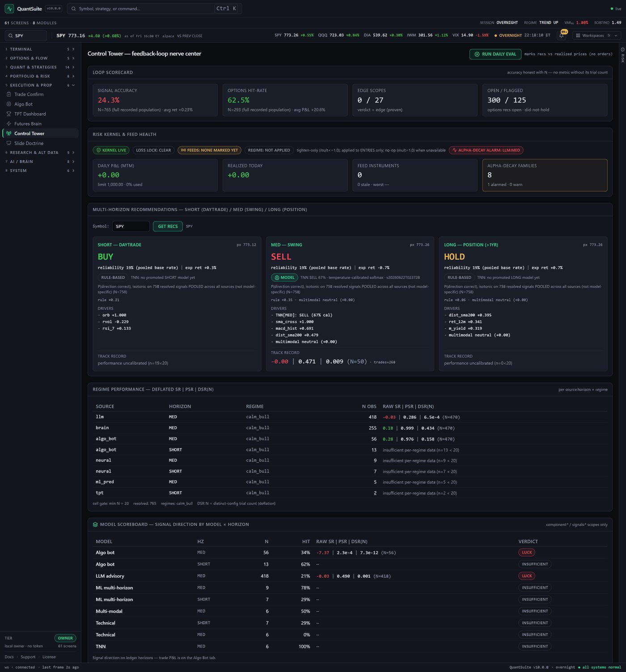Click the LUCK verdict badge for Algo bot MED

tap(527, 553)
